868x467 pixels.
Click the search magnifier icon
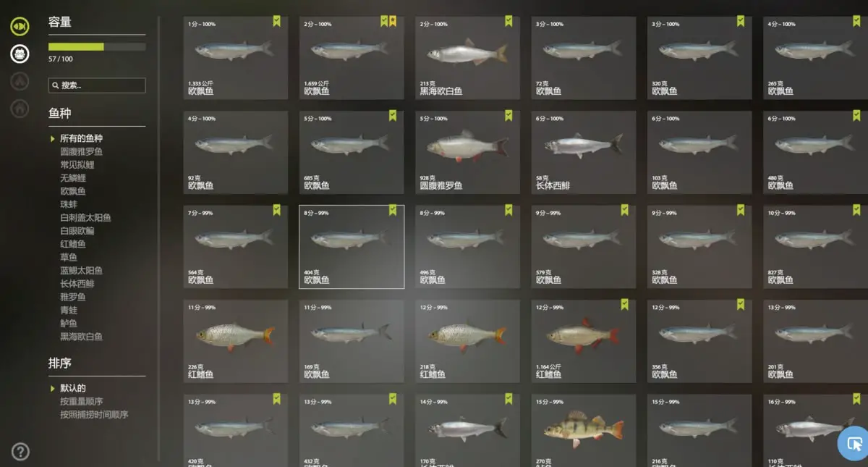coord(55,85)
